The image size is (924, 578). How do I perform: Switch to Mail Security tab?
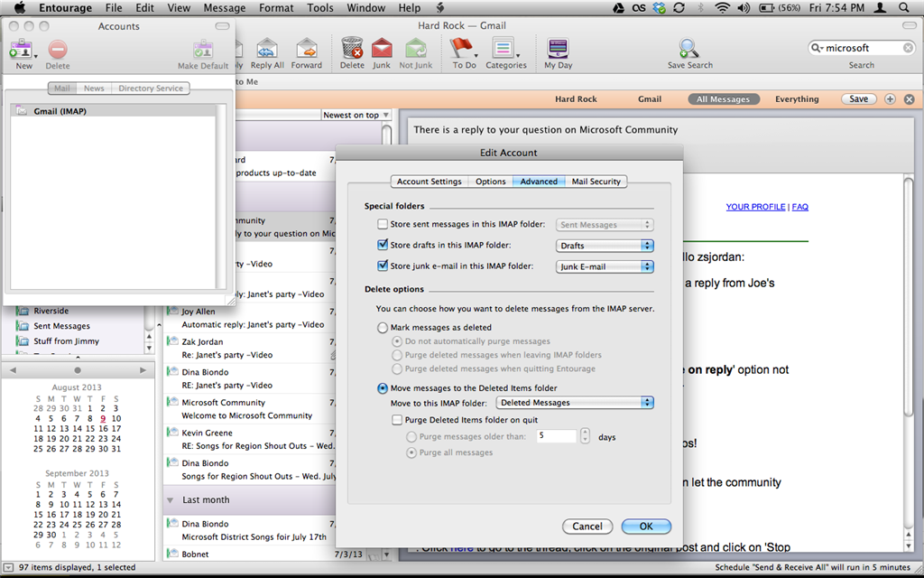[596, 182]
